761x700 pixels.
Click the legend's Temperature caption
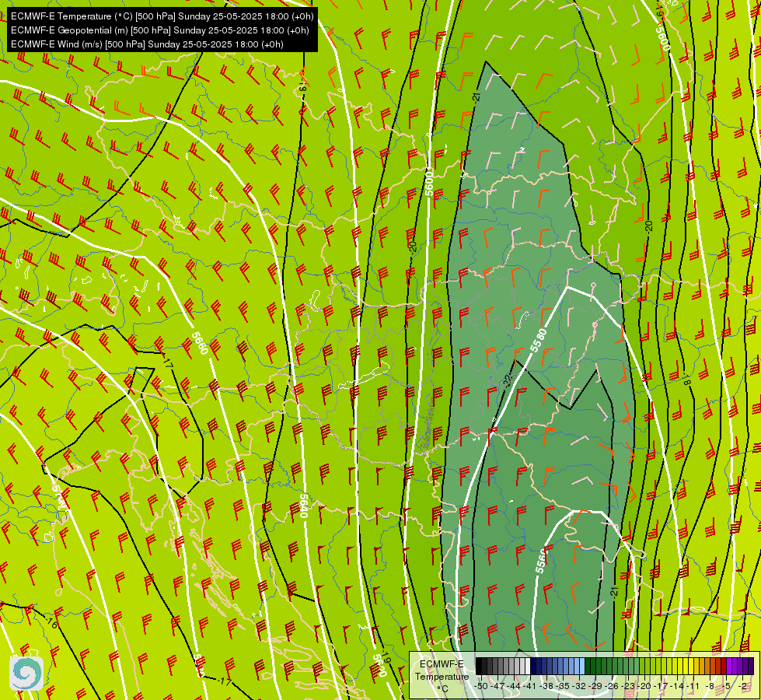tap(442, 677)
